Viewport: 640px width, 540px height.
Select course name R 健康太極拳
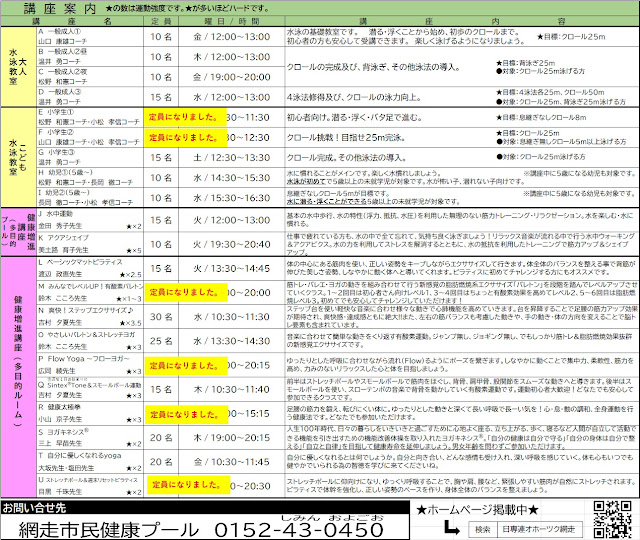click(x=59, y=407)
